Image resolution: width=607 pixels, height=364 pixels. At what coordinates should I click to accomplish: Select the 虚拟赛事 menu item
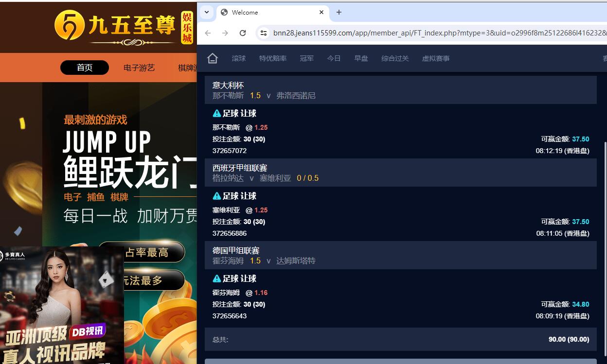(x=436, y=58)
